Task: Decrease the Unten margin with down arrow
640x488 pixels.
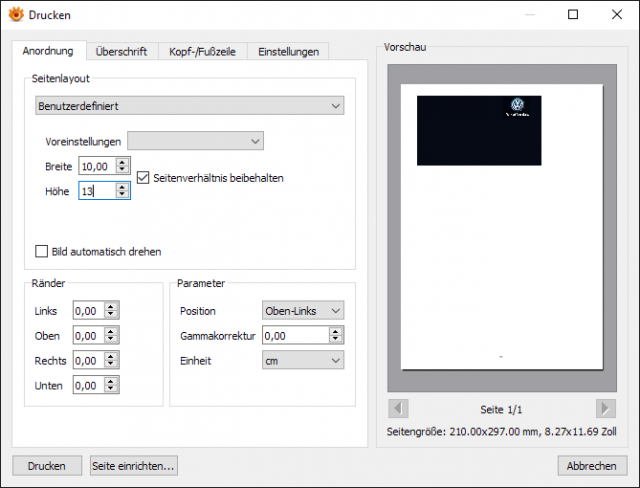Action: tap(111, 389)
